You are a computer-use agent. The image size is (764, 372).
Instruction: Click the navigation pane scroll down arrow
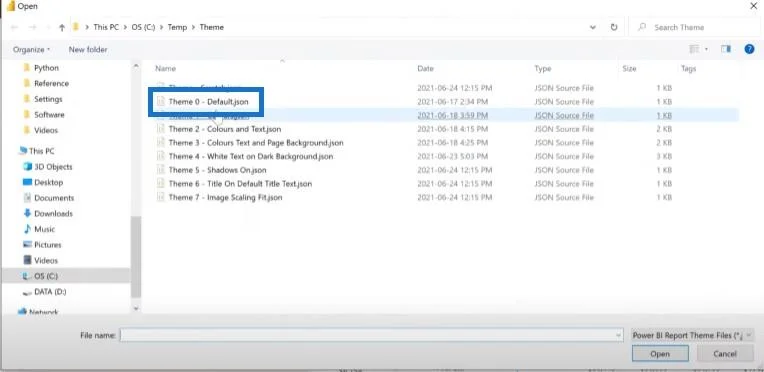coord(136,308)
